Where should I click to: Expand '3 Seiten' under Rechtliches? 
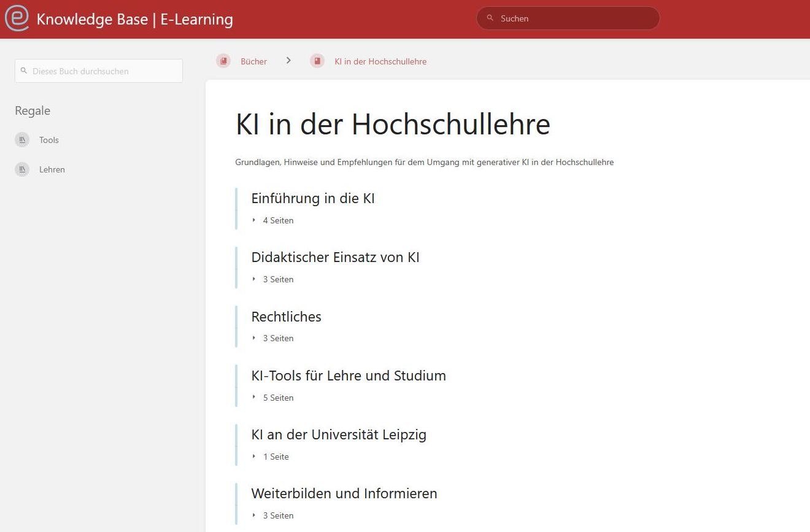point(273,338)
